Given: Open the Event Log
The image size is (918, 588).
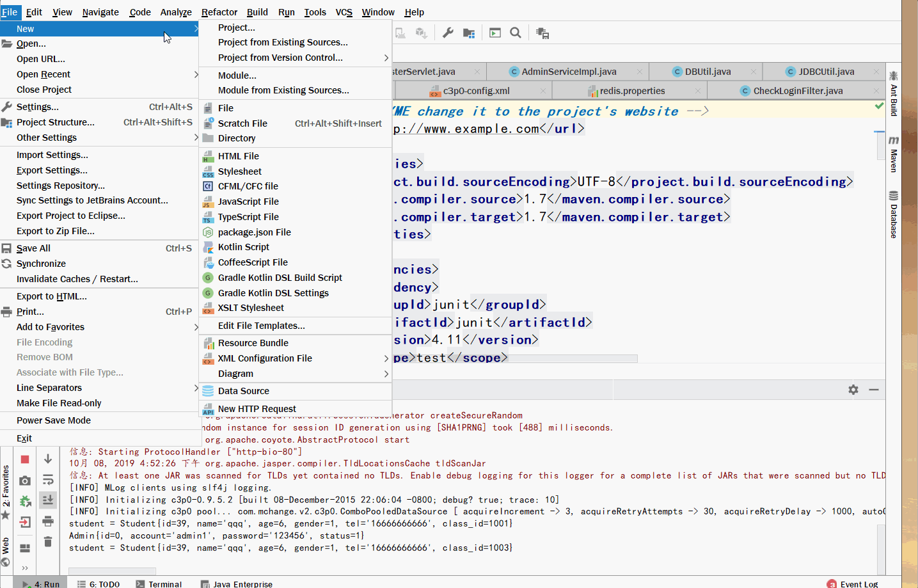Looking at the screenshot, I should 853,584.
